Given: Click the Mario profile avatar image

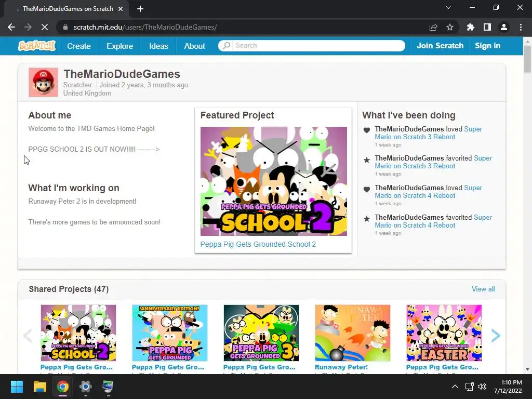Looking at the screenshot, I should click(44, 83).
